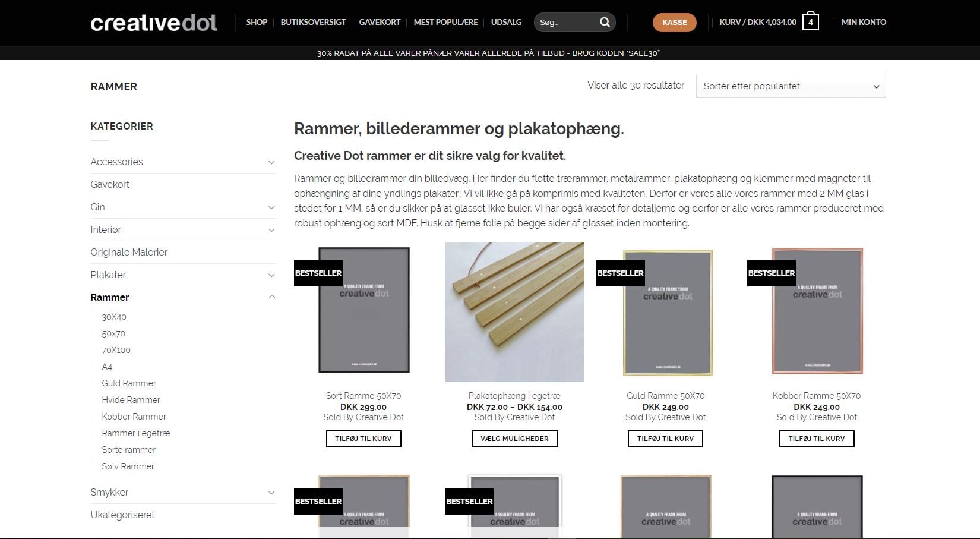This screenshot has height=539, width=980.
Task: Open MIN KONTO link
Action: 864,22
